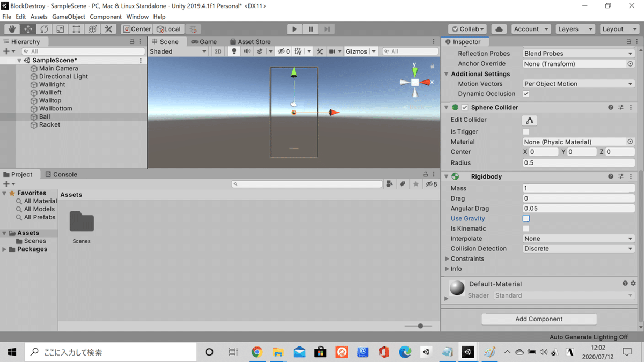Toggle scene audio speaker icon
The width and height of the screenshot is (644, 362).
(247, 51)
